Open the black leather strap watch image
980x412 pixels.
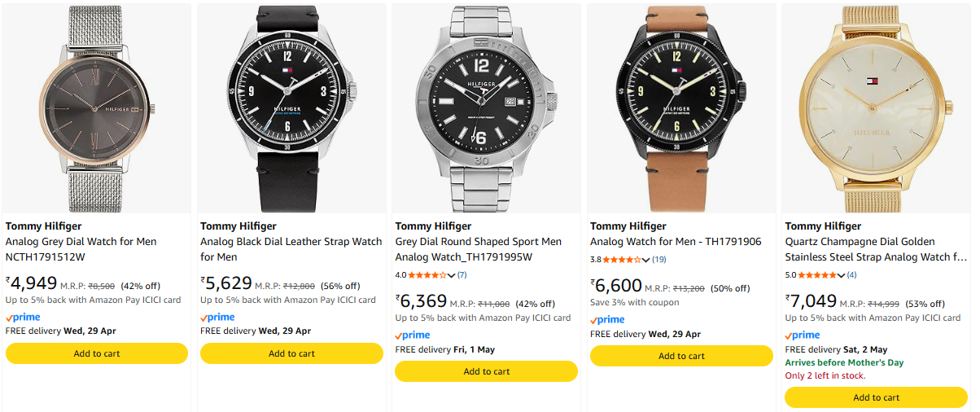(x=291, y=108)
